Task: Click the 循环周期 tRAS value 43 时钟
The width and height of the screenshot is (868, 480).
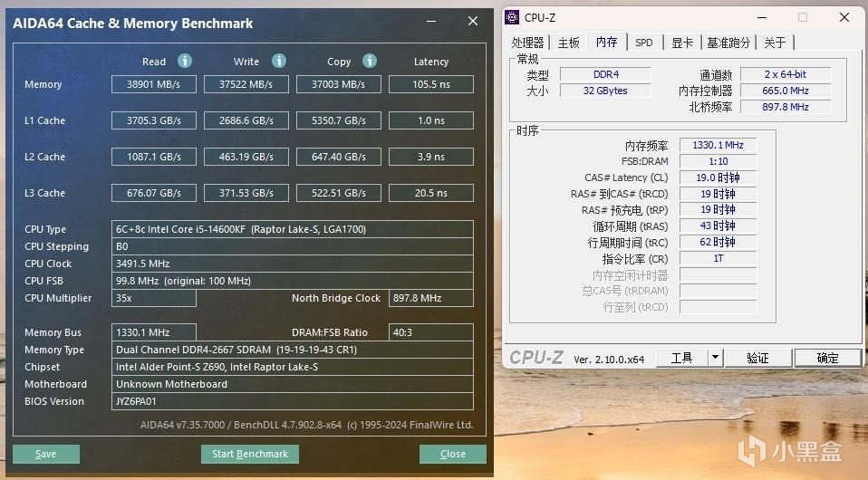Action: [718, 226]
